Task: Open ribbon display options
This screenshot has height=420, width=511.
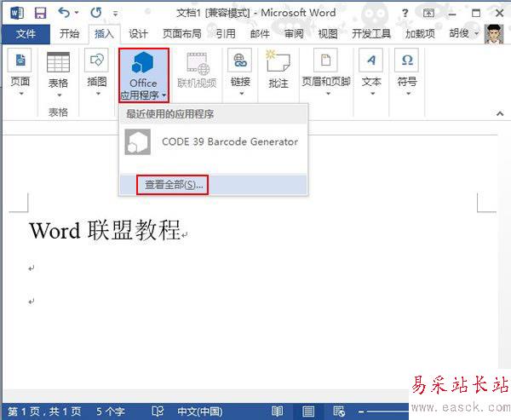Action: click(428, 13)
